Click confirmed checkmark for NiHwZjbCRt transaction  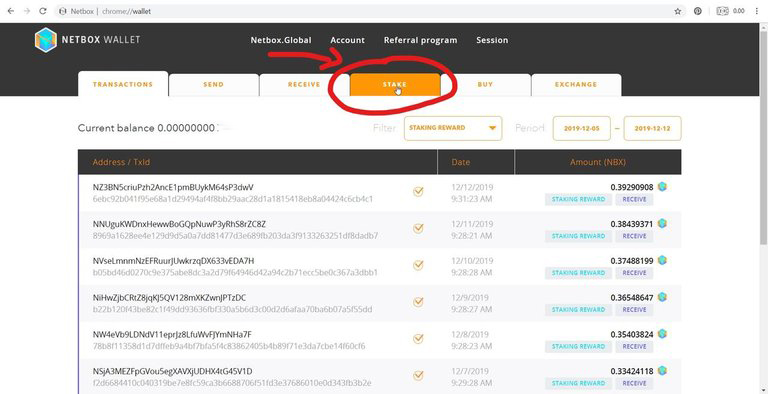[x=418, y=302]
